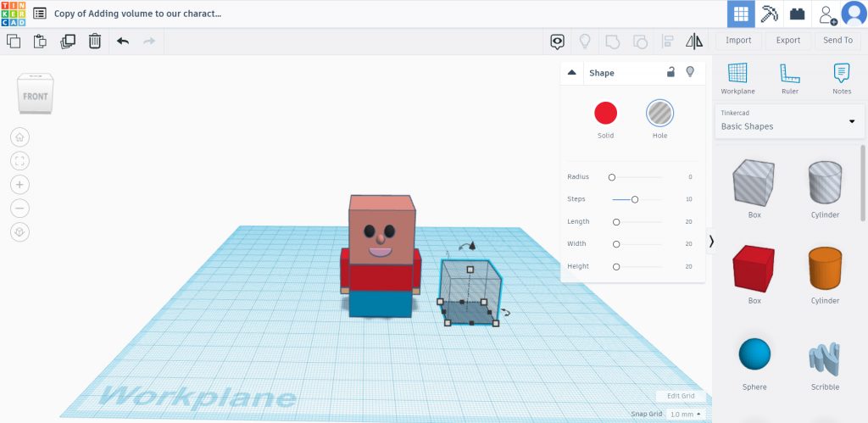Screen dimensions: 868x423
Task: Set the shape to Solid red
Action: coord(605,113)
